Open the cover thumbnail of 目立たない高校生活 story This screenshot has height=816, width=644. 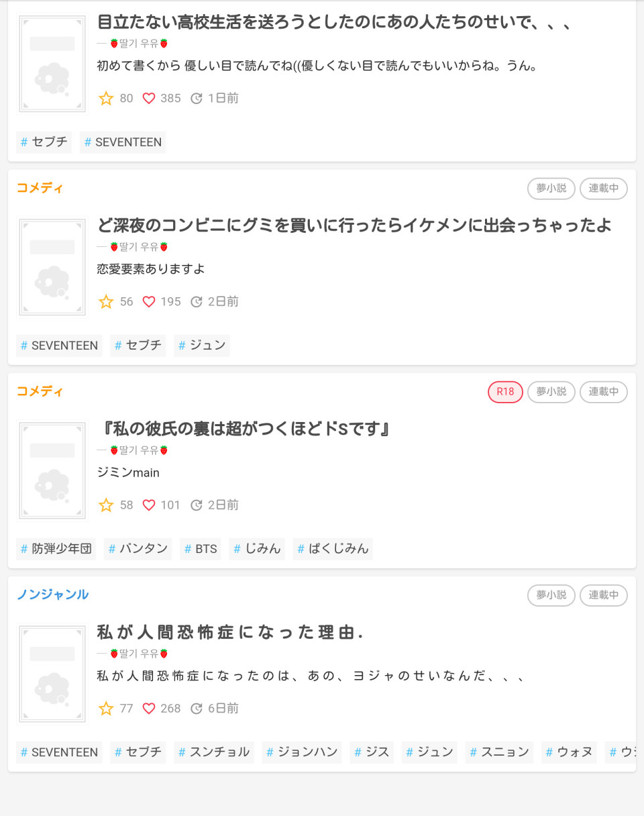52,64
